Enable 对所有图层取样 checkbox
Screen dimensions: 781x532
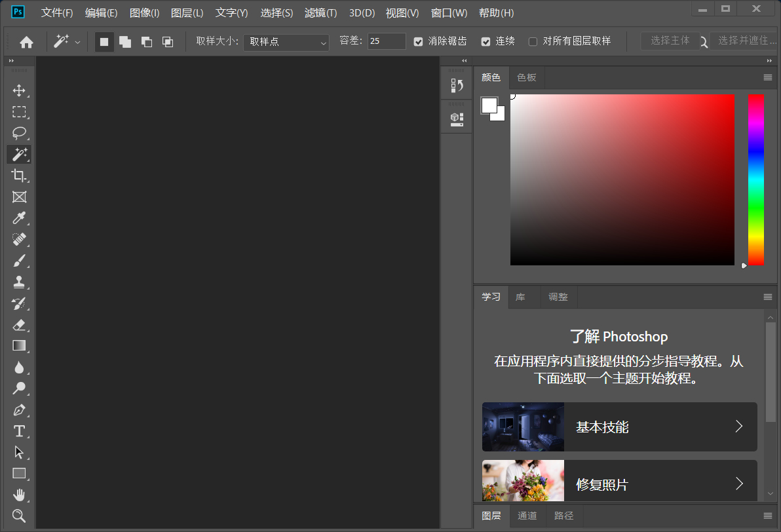(x=533, y=42)
